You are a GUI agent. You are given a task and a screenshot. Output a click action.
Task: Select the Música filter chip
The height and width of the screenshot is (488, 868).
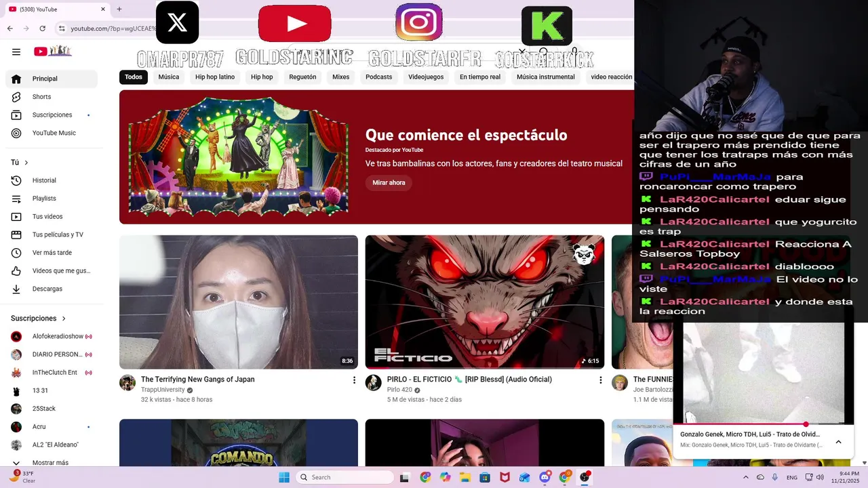tap(169, 77)
